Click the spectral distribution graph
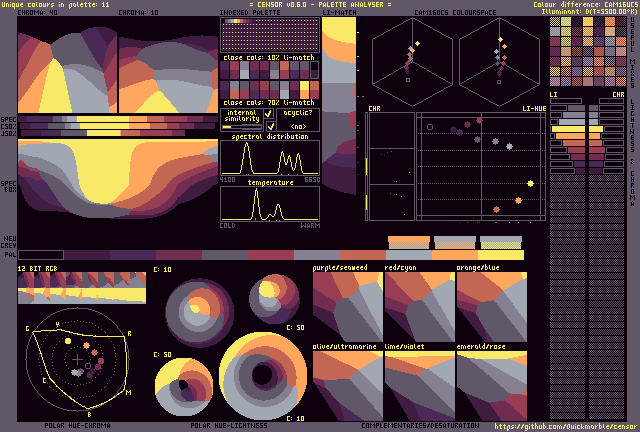Viewport: 640px width, 432px height. [x=269, y=160]
